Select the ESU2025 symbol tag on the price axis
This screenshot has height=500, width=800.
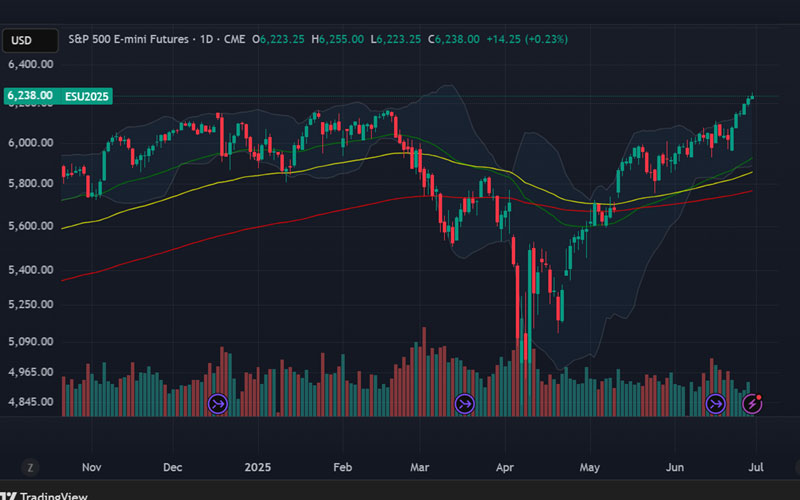[x=87, y=96]
